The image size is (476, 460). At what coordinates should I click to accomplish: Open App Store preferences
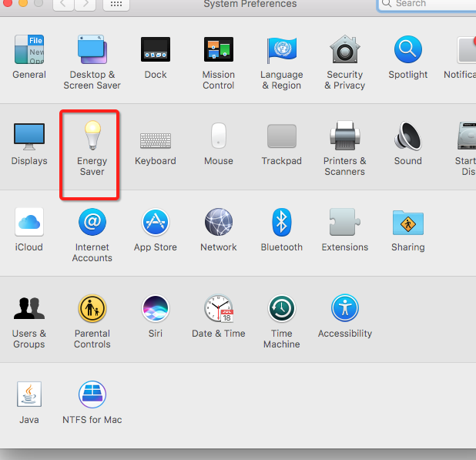click(156, 230)
